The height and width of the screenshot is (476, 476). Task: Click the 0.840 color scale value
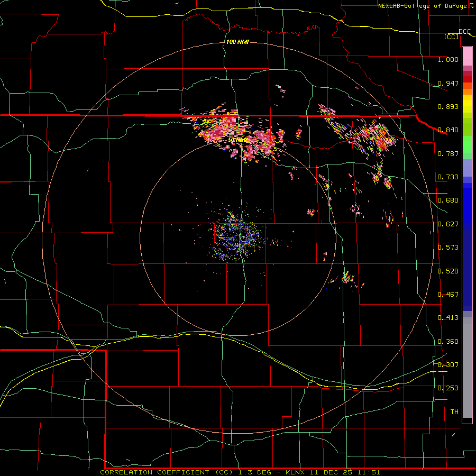tap(448, 130)
